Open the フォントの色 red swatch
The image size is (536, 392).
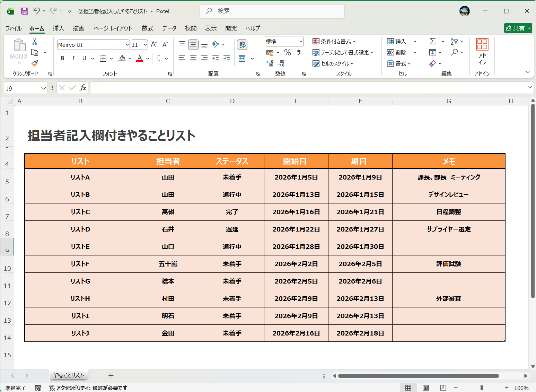click(x=140, y=58)
